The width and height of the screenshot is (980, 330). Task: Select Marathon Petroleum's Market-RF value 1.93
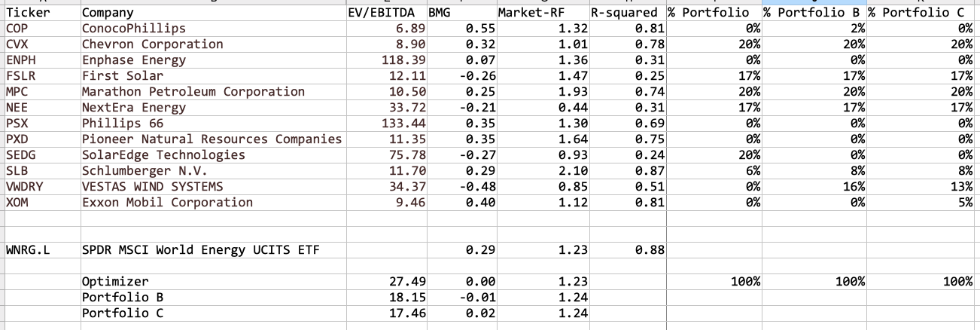click(x=543, y=91)
